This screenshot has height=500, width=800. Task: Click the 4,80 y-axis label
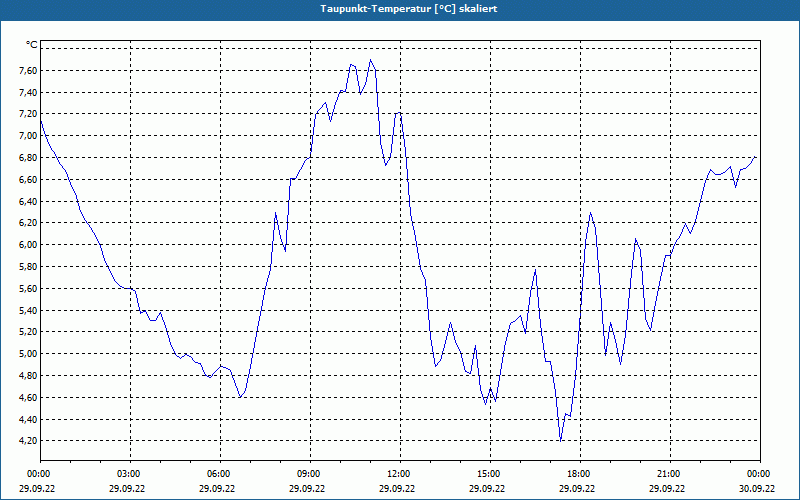pos(28,376)
